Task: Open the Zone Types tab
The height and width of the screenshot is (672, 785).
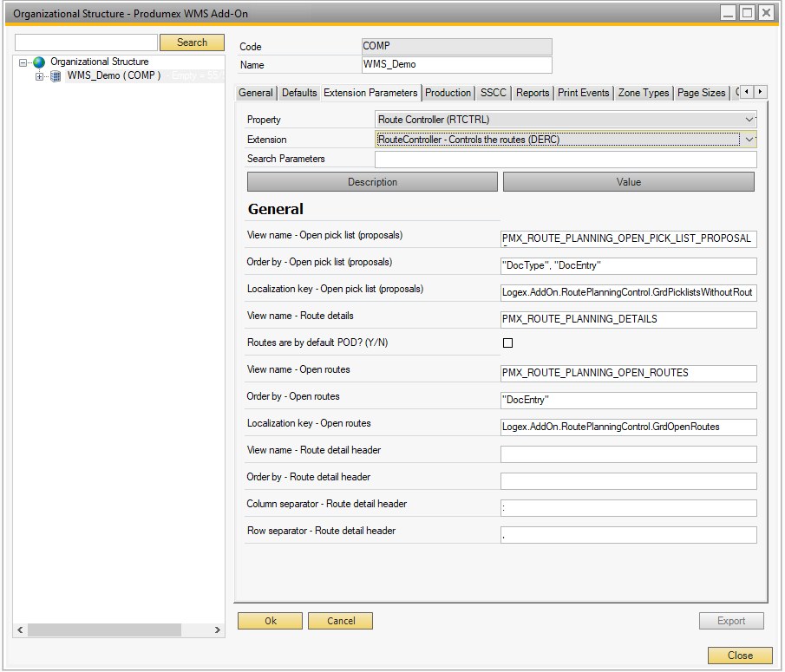Action: (x=644, y=93)
